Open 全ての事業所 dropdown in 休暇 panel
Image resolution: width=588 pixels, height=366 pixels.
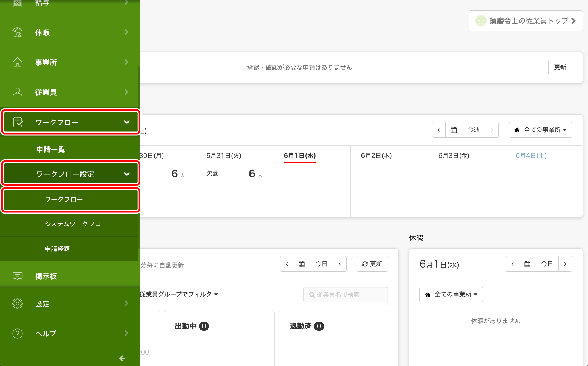[451, 295]
